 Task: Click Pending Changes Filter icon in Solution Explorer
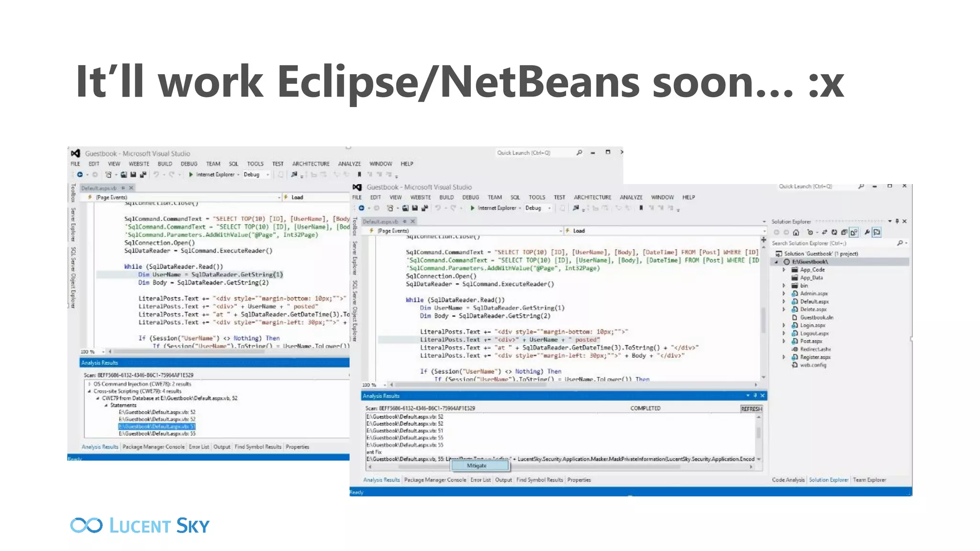810,232
